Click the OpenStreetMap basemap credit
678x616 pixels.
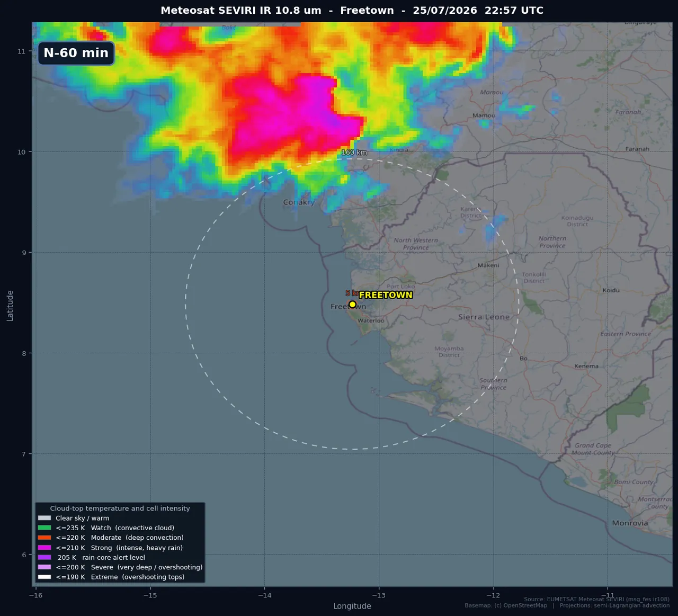click(x=506, y=605)
